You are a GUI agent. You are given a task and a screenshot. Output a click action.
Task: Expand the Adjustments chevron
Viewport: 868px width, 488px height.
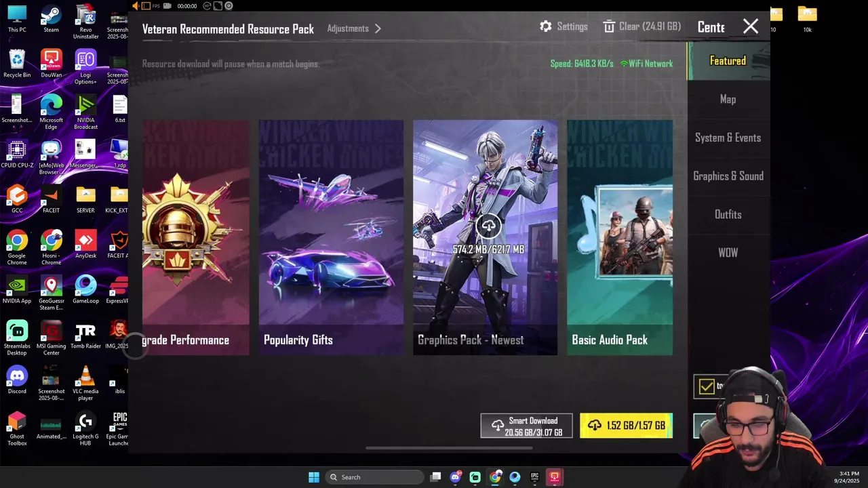pos(378,28)
